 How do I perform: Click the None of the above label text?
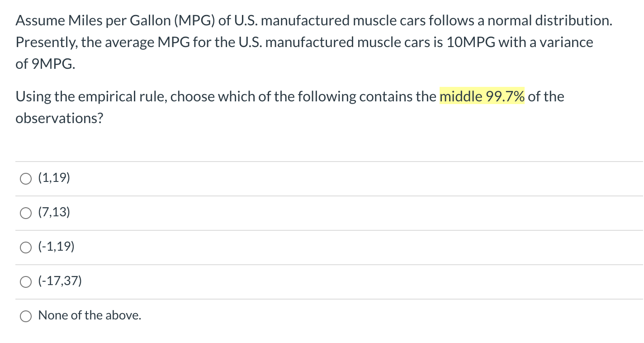89,315
